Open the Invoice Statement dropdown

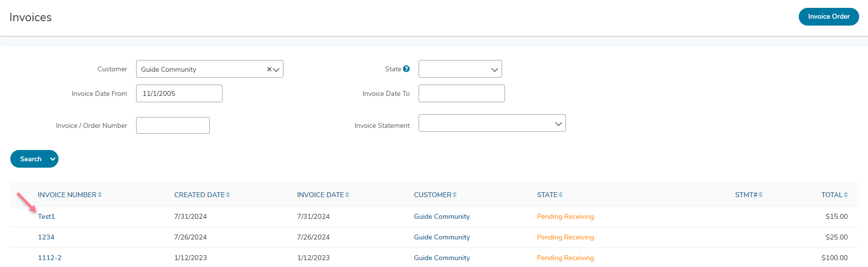tap(492, 123)
